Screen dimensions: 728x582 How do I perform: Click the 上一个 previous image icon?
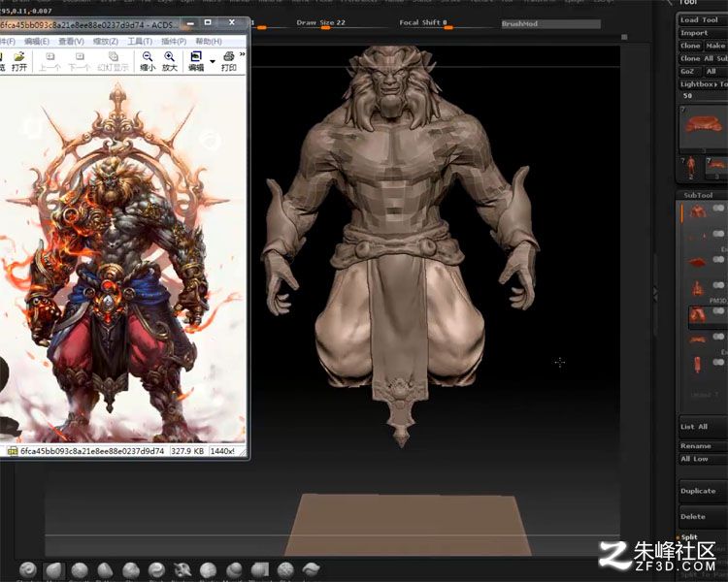click(50, 61)
